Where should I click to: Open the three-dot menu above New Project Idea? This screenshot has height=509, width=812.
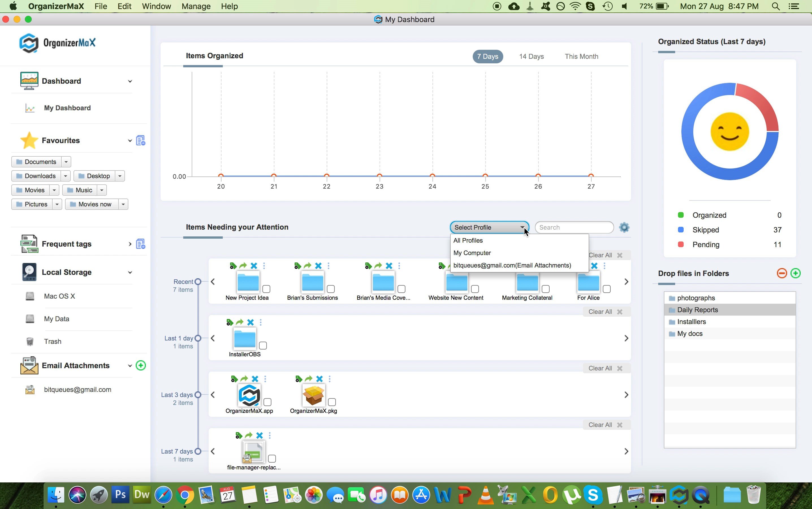pyautogui.click(x=264, y=266)
